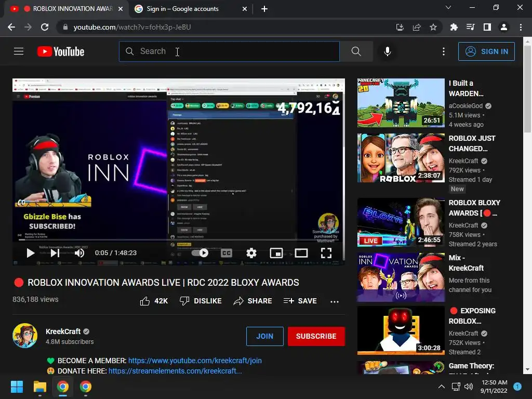This screenshot has width=532, height=399.
Task: Click the JOIN membership button
Action: (x=265, y=336)
